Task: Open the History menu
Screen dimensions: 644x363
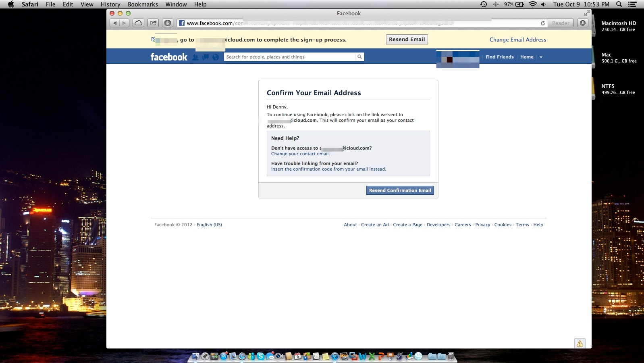Action: click(110, 4)
